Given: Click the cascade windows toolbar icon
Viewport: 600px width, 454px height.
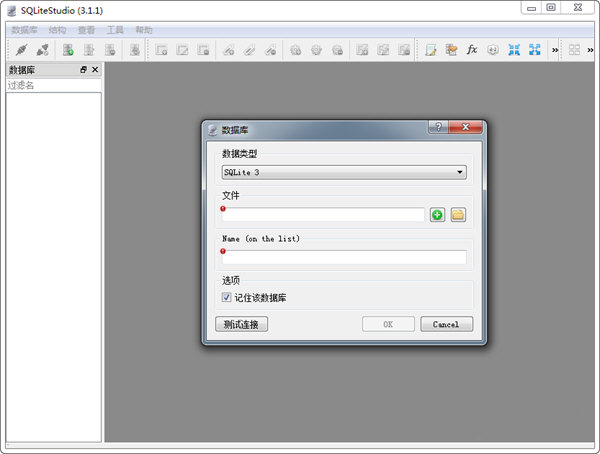Looking at the screenshot, I should pos(535,49).
